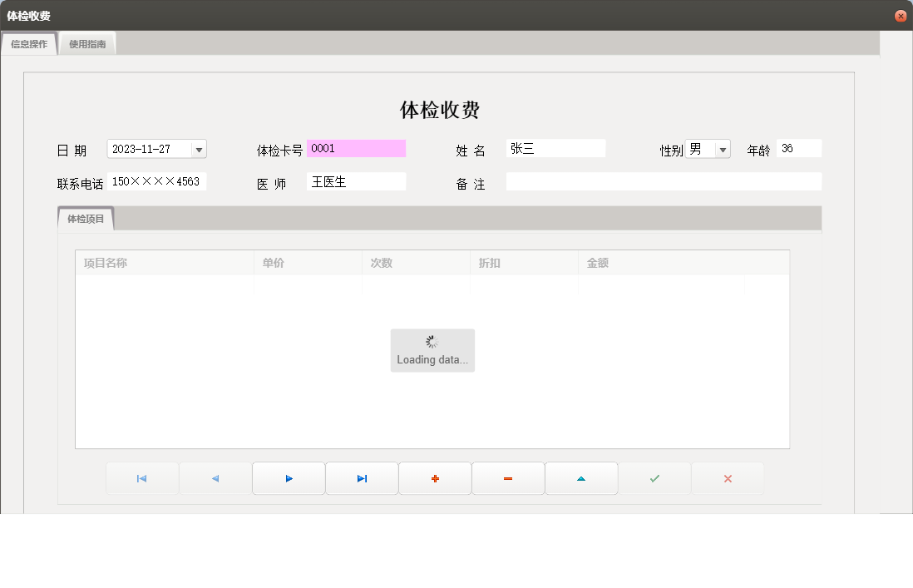
Task: Close the 体检收费 window
Action: click(900, 15)
